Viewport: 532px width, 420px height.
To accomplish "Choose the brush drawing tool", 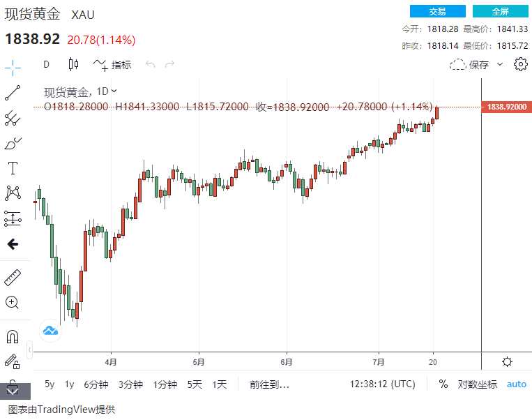I will click(13, 144).
